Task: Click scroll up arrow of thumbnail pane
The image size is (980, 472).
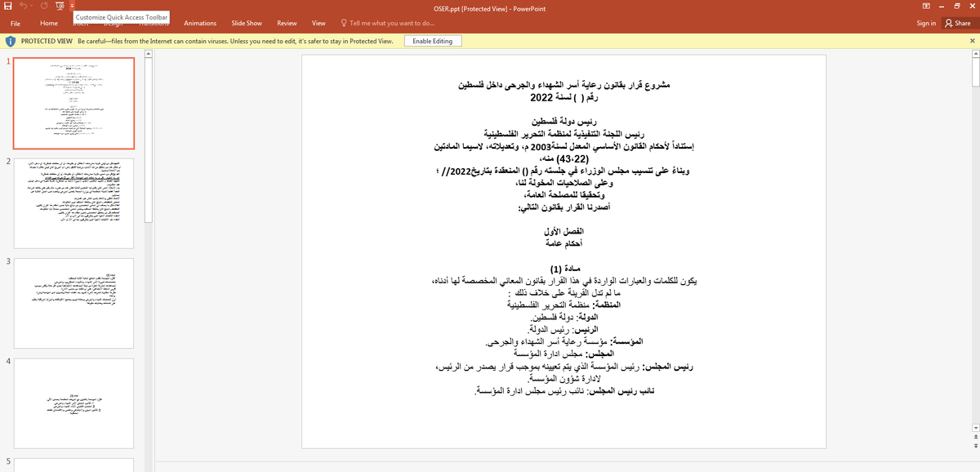Action: [x=148, y=54]
